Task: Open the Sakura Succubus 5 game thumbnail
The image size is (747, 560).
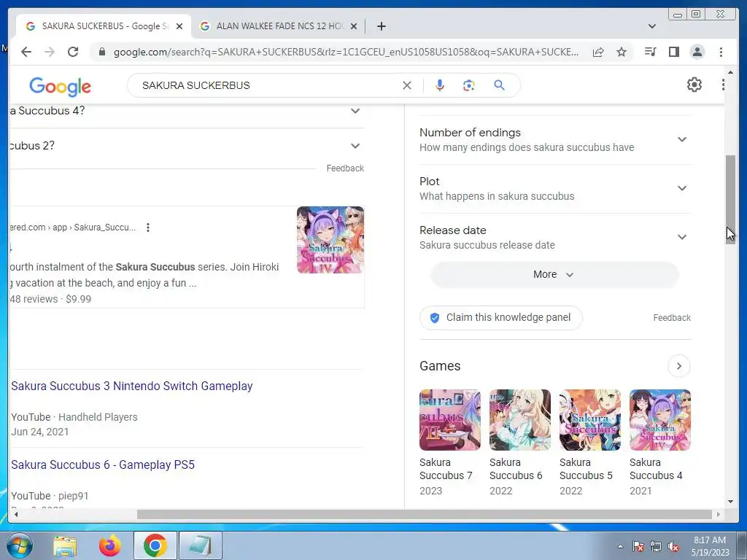Action: (589, 420)
